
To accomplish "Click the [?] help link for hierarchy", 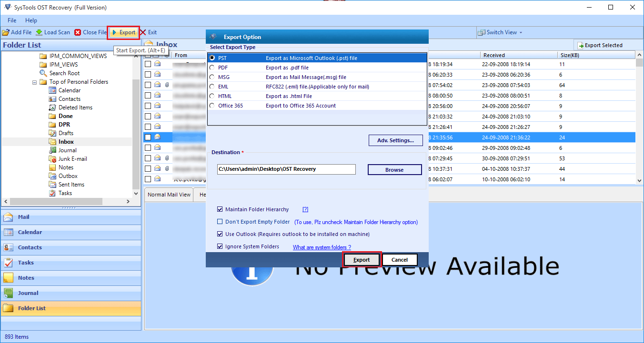I will coord(305,209).
